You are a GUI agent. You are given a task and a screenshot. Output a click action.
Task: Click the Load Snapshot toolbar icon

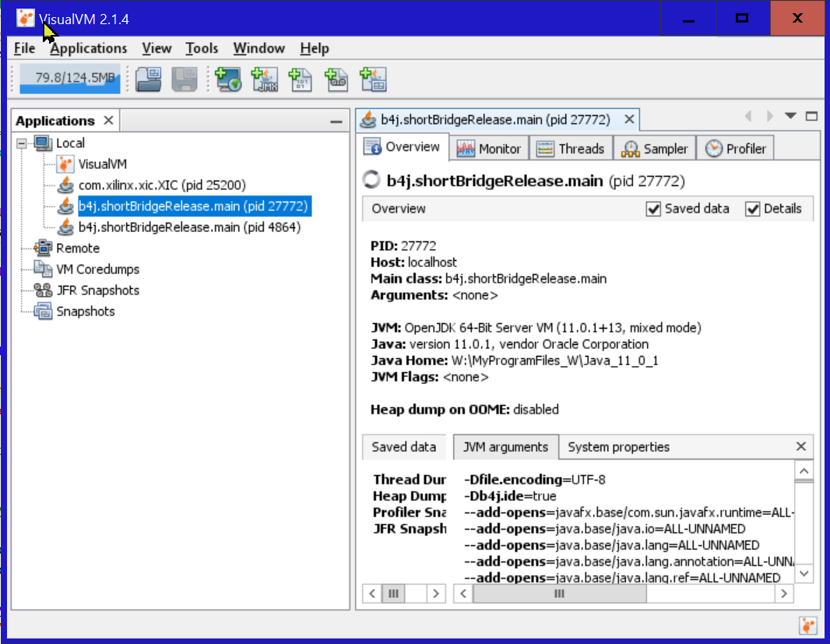[x=148, y=79]
